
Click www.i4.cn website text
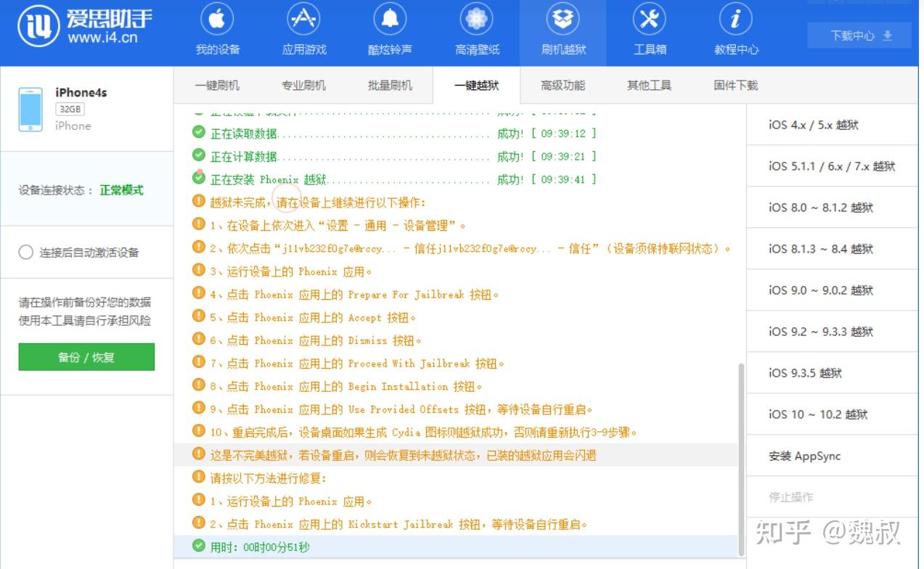102,37
